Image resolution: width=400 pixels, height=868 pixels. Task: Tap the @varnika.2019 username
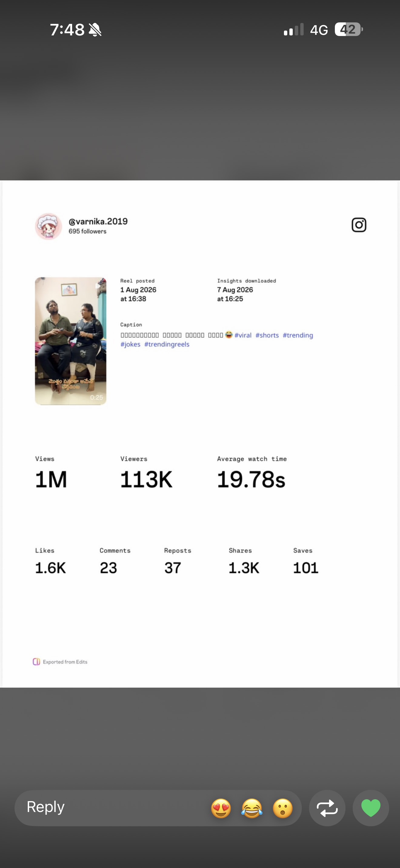98,221
